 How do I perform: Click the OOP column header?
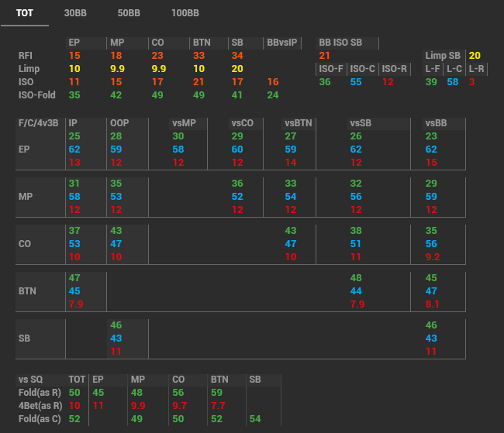[x=119, y=122]
